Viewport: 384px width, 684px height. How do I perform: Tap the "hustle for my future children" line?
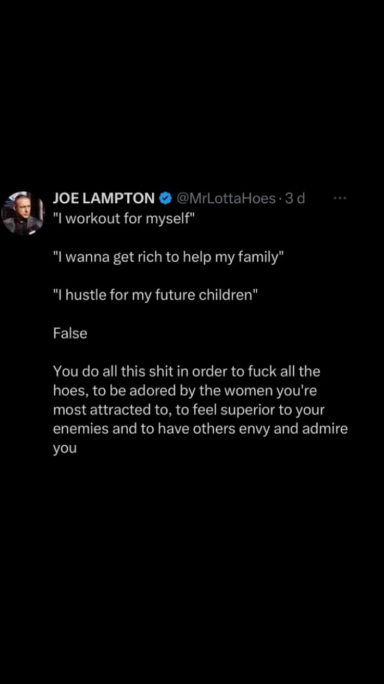point(156,295)
